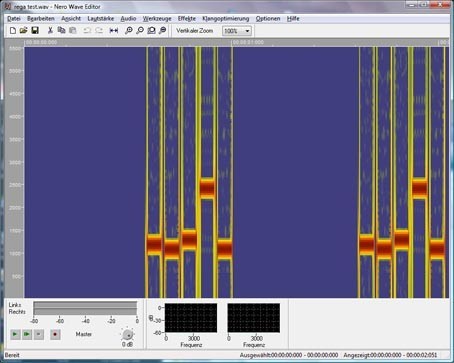Zoom to selection magnifier icon
Screen dimensions: 454x363
(x=151, y=31)
